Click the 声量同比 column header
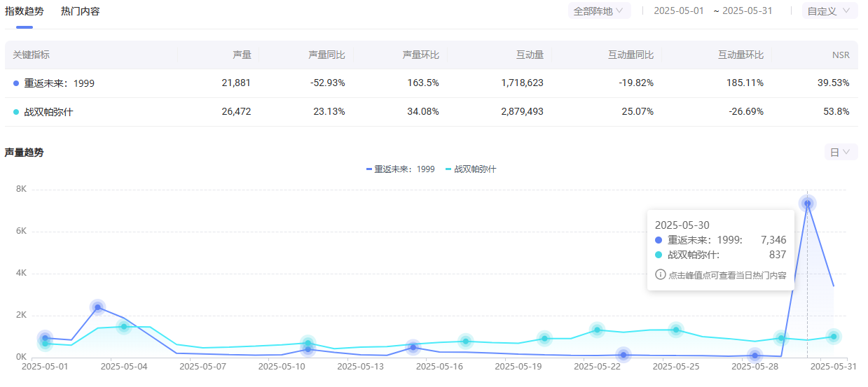The height and width of the screenshot is (387, 868). [x=326, y=55]
